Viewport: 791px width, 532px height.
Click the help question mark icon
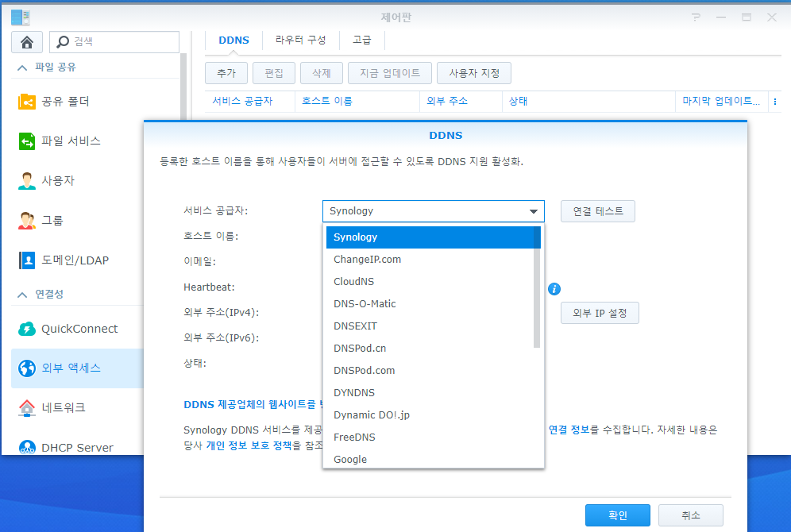696,17
